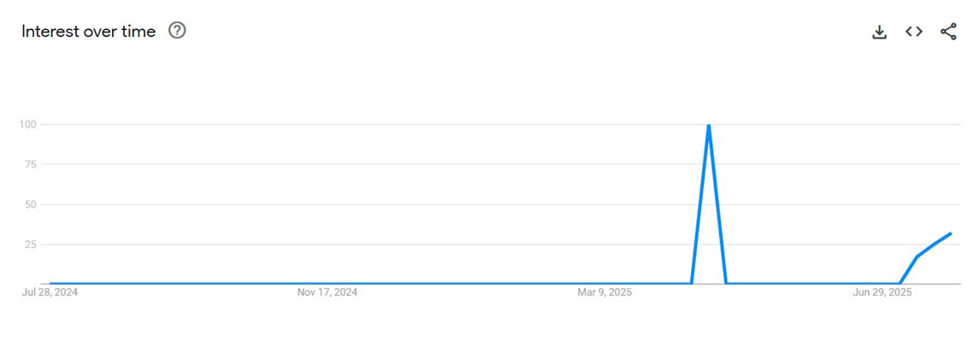
Task: Share the Interest over time chart
Action: (948, 32)
